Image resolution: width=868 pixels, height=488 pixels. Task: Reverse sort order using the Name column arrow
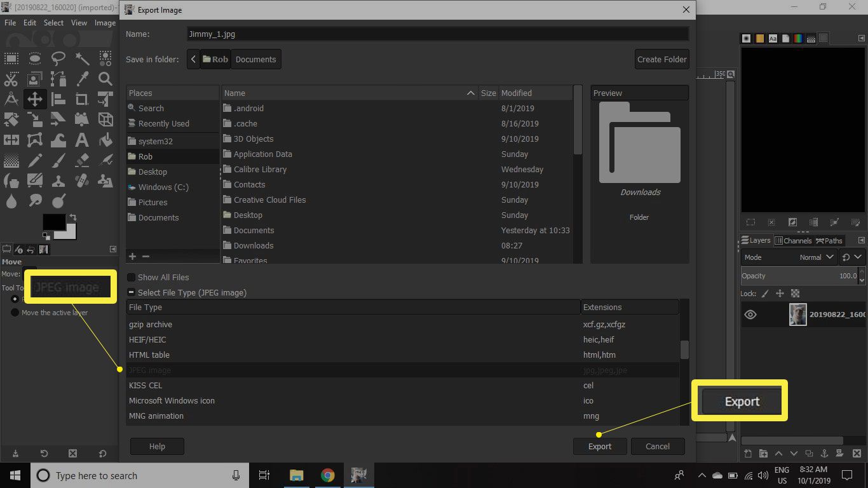[470, 93]
